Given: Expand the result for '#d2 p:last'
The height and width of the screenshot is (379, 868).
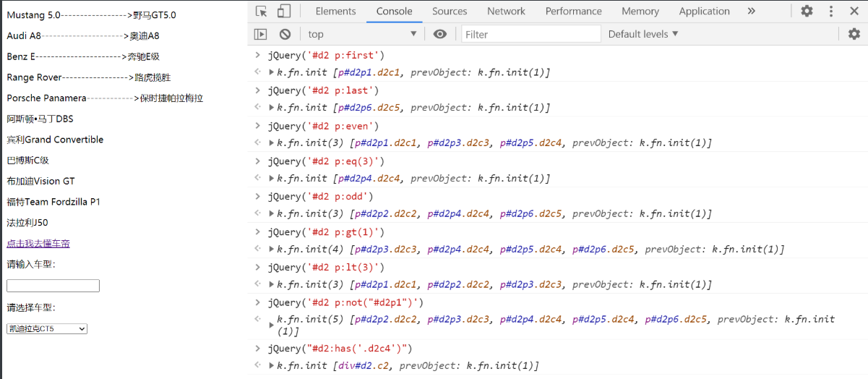Looking at the screenshot, I should pos(271,108).
